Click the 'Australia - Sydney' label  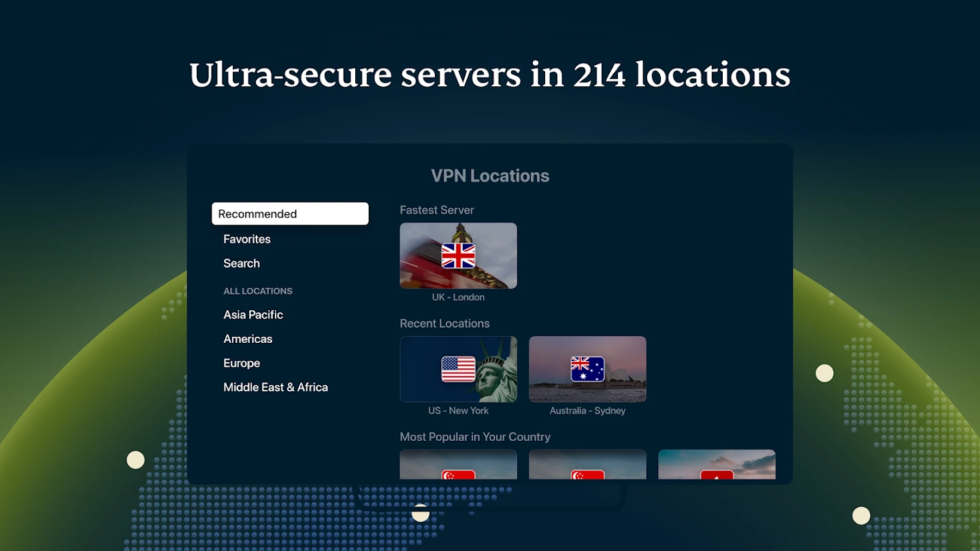pyautogui.click(x=587, y=411)
